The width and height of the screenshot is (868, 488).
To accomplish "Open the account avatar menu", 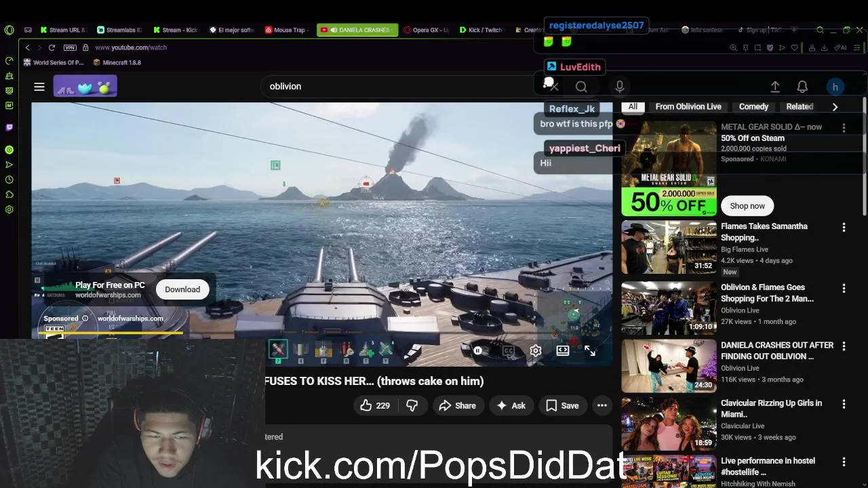I will pos(835,87).
